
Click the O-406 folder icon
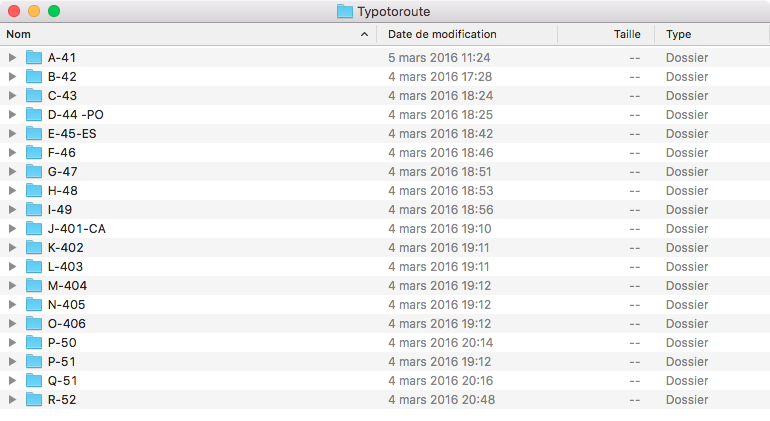(x=34, y=323)
